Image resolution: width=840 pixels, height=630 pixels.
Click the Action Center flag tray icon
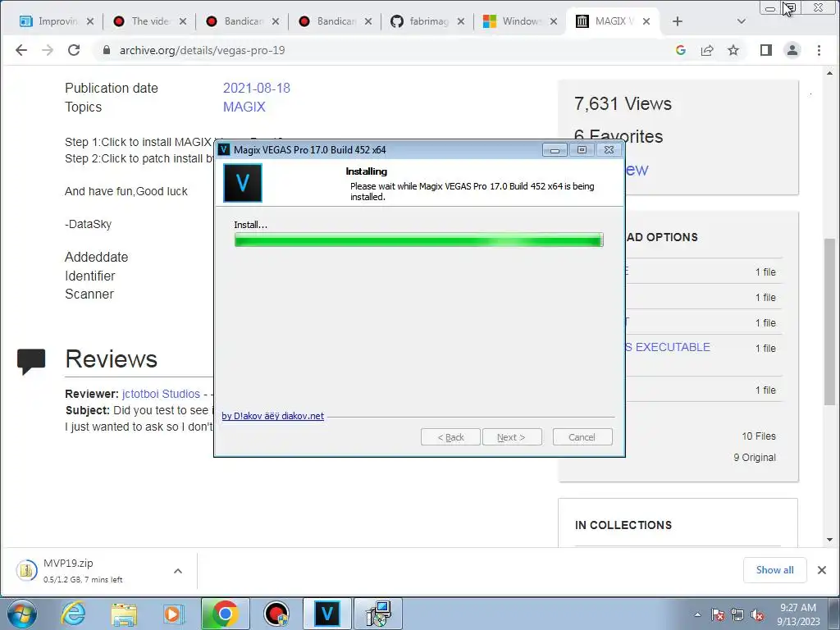pyautogui.click(x=718, y=614)
